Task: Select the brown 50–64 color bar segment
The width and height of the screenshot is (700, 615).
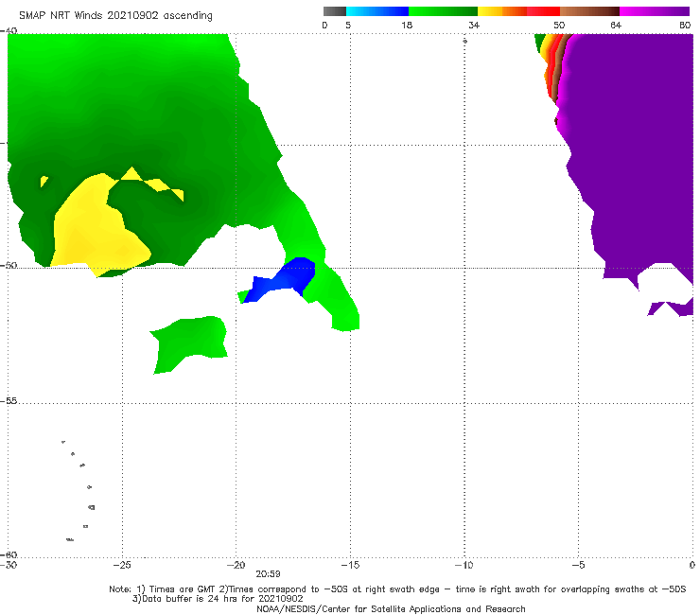Action: point(589,11)
